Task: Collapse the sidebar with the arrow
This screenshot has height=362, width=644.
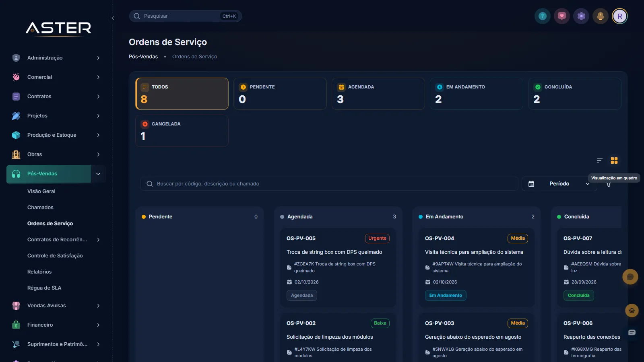Action: [x=113, y=18]
